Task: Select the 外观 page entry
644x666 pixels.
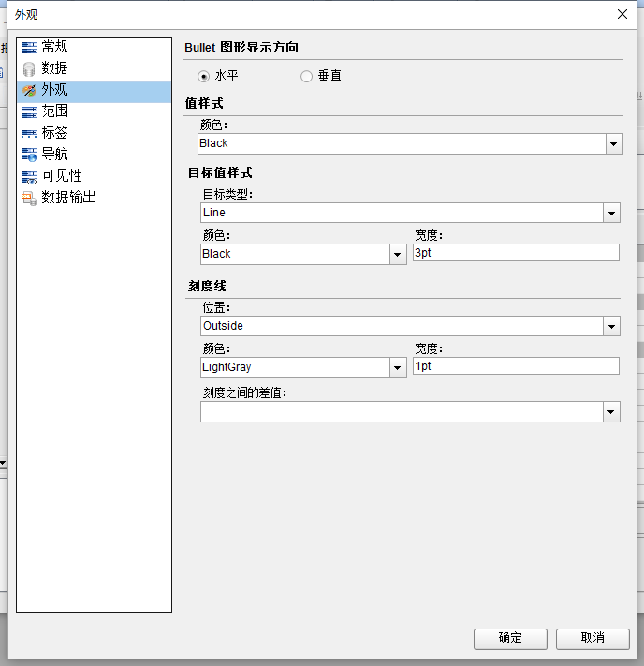Action: pos(95,92)
